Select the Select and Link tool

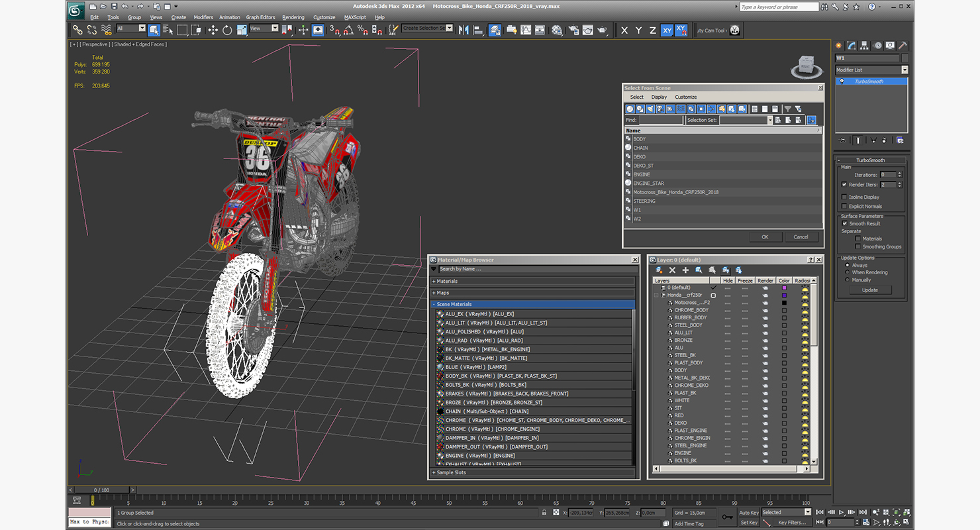pyautogui.click(x=77, y=30)
